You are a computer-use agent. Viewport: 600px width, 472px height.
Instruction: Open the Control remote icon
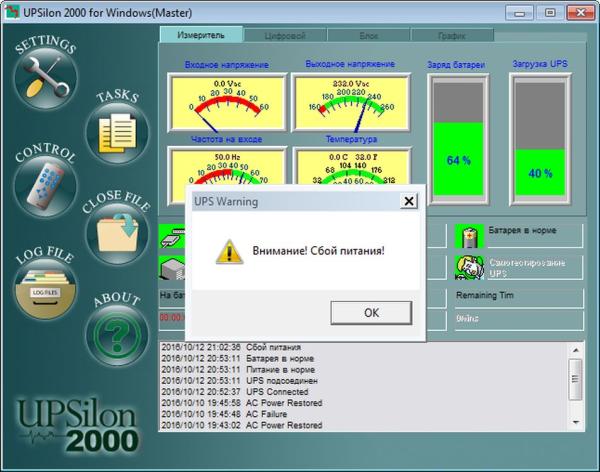(46, 186)
